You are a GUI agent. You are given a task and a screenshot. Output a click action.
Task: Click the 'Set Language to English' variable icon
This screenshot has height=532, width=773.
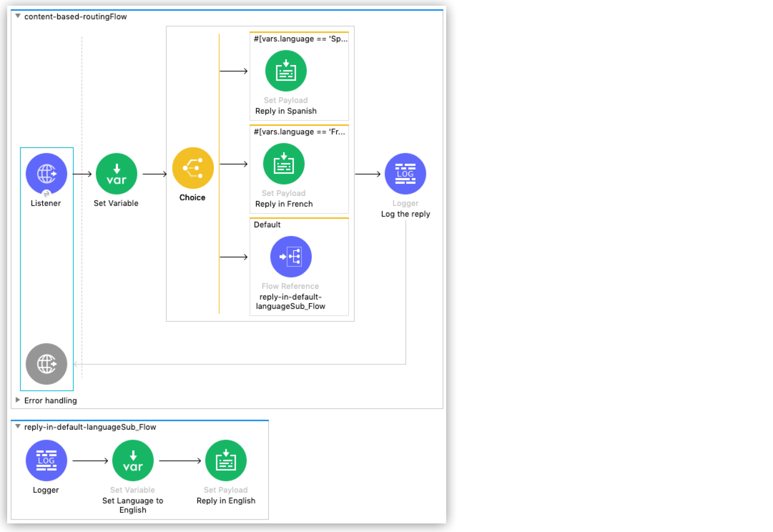tap(133, 460)
